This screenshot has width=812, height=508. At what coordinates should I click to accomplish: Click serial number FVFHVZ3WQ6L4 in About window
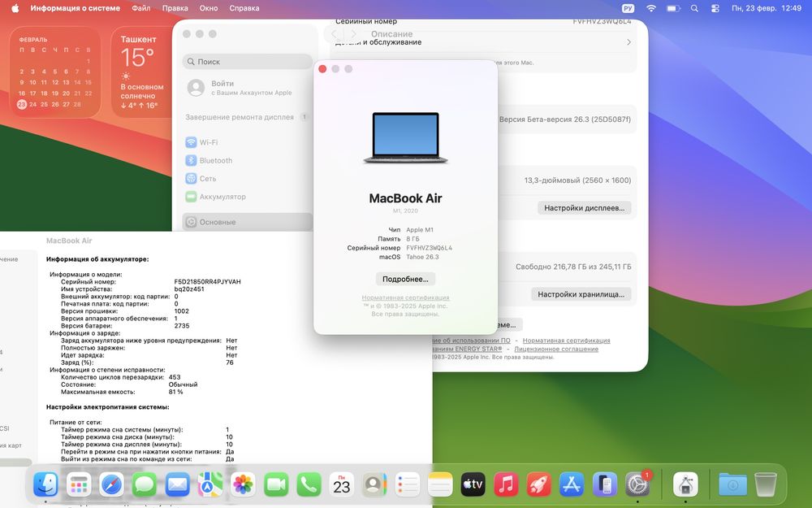coord(430,248)
